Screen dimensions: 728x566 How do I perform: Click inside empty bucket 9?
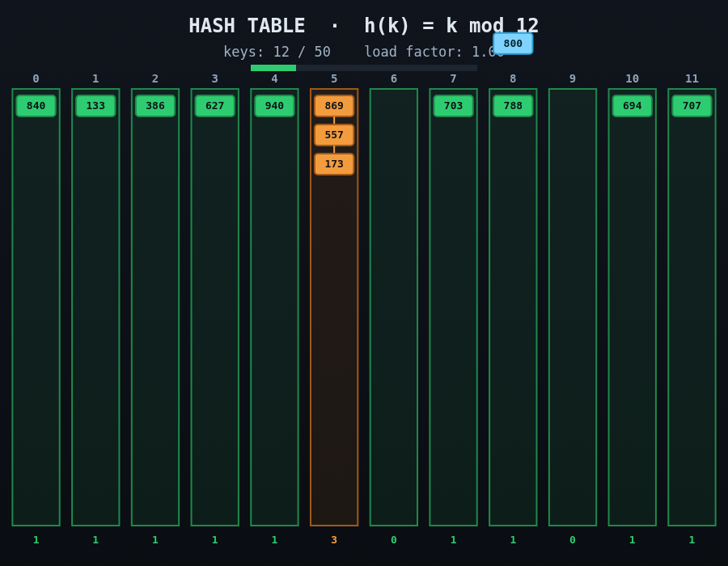pyautogui.click(x=573, y=307)
